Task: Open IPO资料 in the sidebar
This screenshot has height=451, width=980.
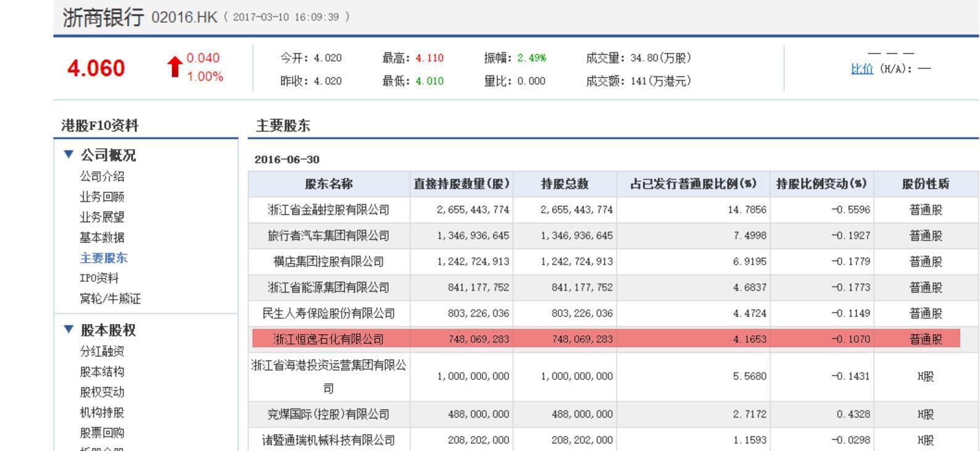Action: [99, 278]
